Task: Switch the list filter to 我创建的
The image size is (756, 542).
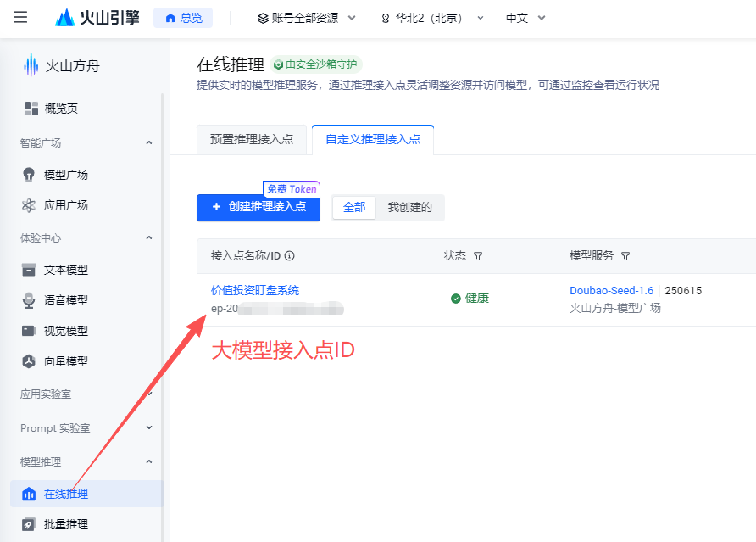Action: click(410, 207)
